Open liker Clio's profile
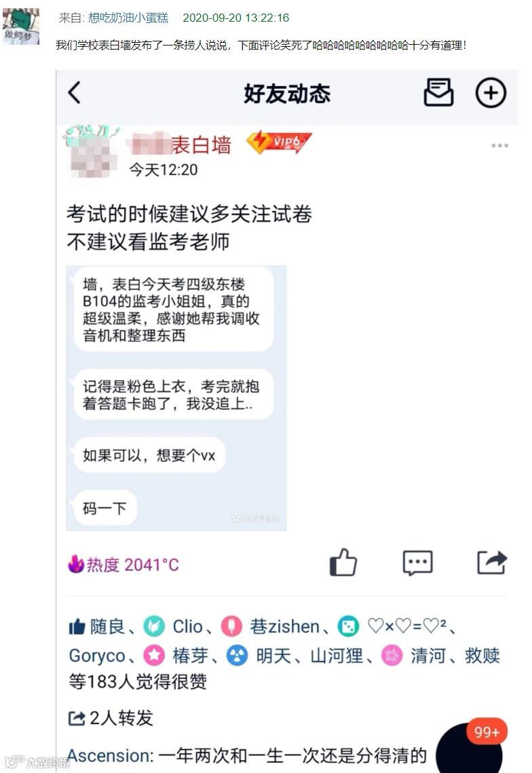532x773 pixels. pyautogui.click(x=187, y=626)
